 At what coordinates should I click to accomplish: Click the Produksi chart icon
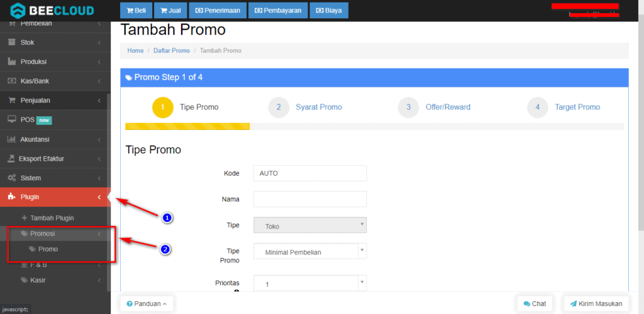pos(11,62)
